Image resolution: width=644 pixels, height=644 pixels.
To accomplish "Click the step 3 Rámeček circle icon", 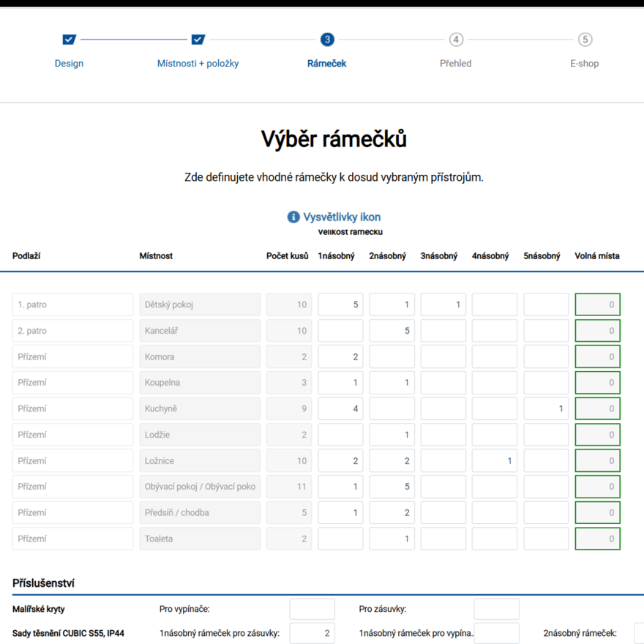I will (x=327, y=40).
